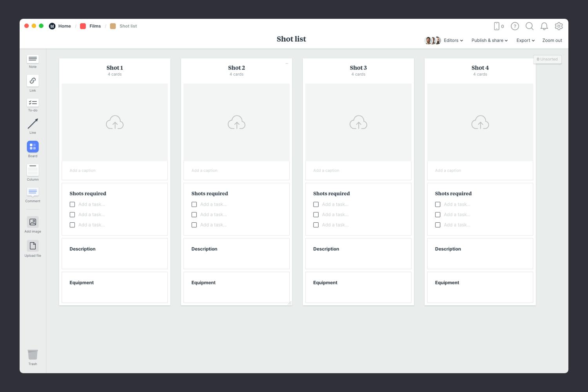Check third task checkbox in Shot 4
The image size is (588, 392).
pos(437,225)
